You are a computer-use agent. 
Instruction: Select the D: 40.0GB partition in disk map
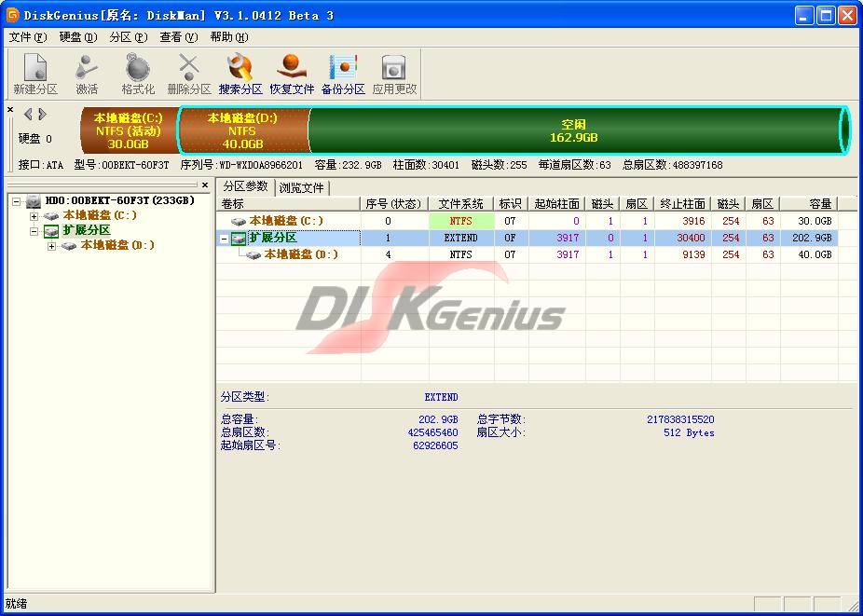242,130
